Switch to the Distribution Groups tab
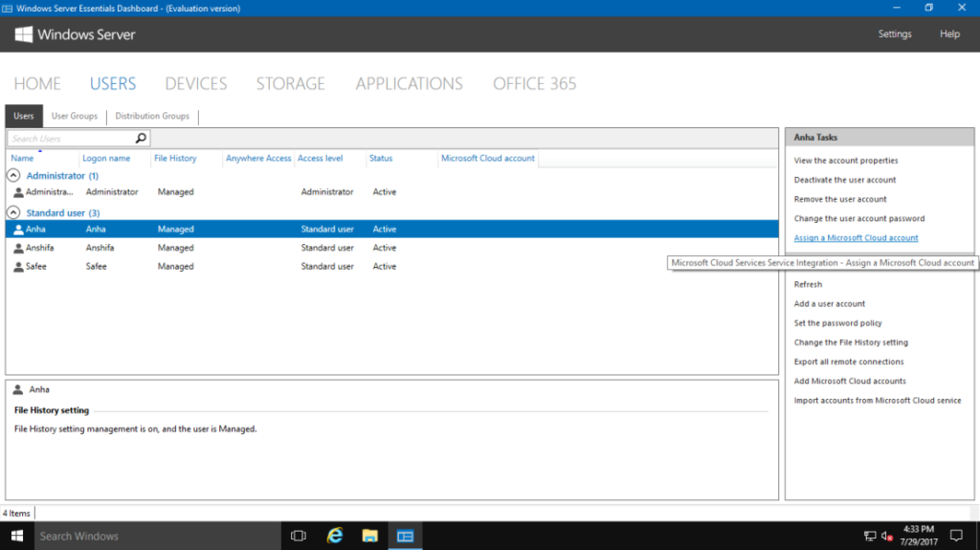Viewport: 980px width, 550px height. pyautogui.click(x=152, y=116)
